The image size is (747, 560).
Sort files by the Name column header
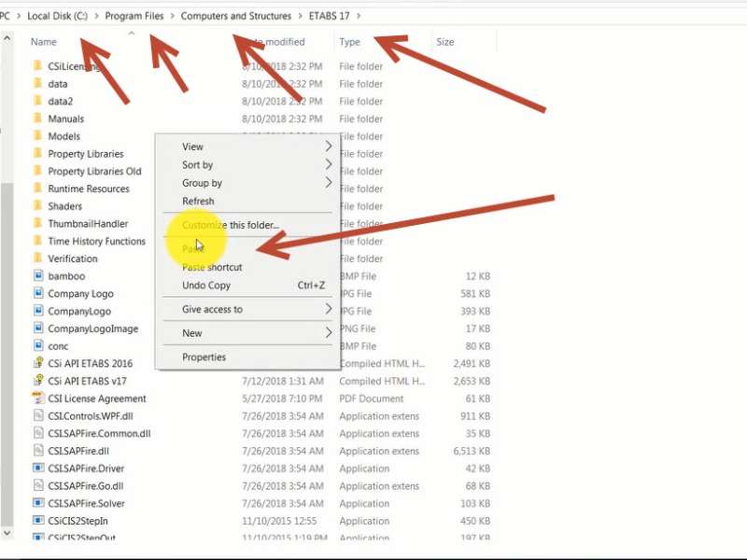(x=43, y=42)
